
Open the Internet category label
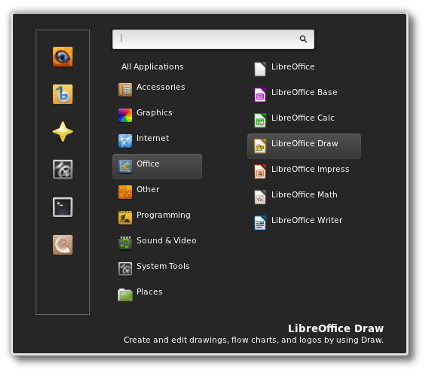pyautogui.click(x=153, y=138)
